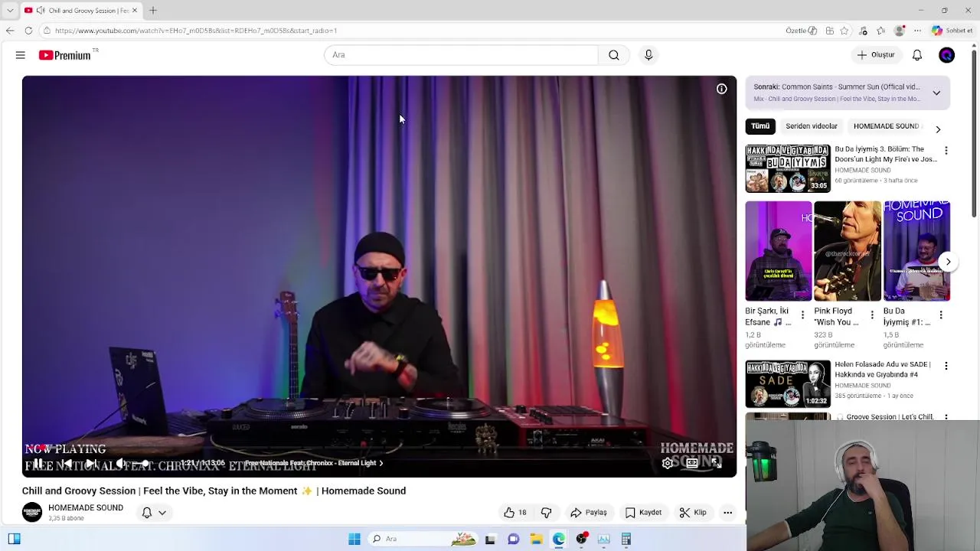Viewport: 980px width, 551px height.
Task: Expand the Sonraki mix playlist panel
Action: coord(936,93)
